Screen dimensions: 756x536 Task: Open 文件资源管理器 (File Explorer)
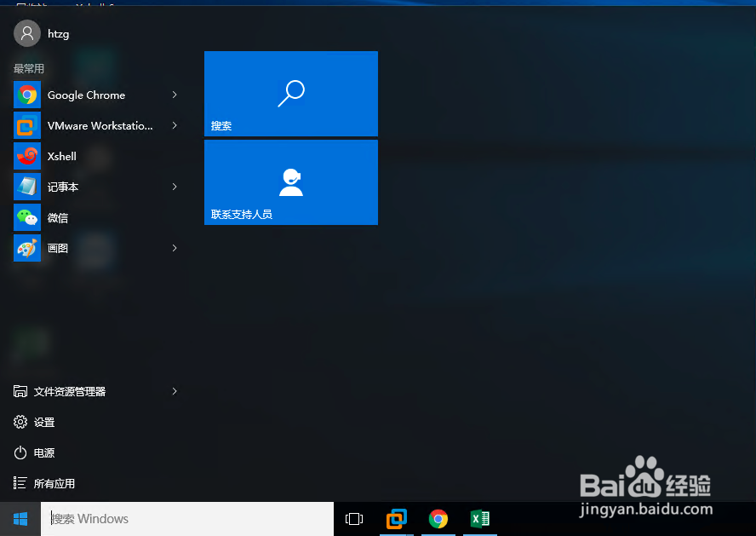[75, 391]
